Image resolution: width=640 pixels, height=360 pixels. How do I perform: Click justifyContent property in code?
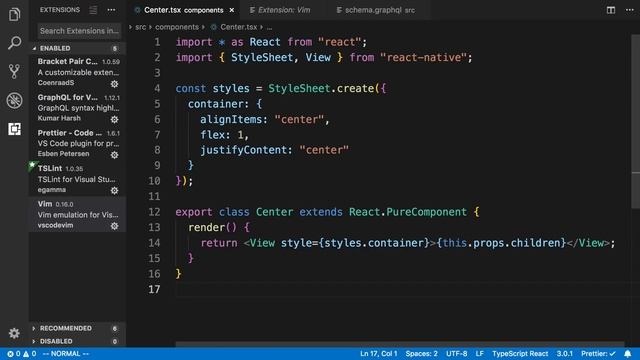pyautogui.click(x=243, y=150)
